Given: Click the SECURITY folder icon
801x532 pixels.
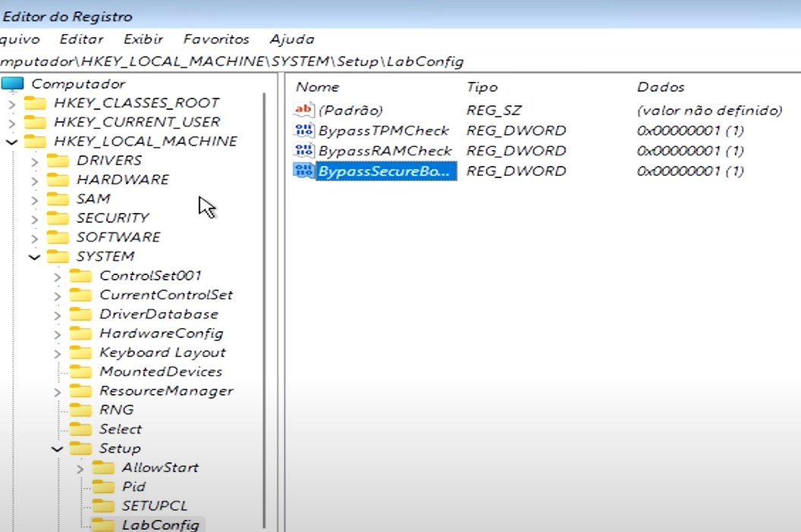Looking at the screenshot, I should (x=58, y=218).
